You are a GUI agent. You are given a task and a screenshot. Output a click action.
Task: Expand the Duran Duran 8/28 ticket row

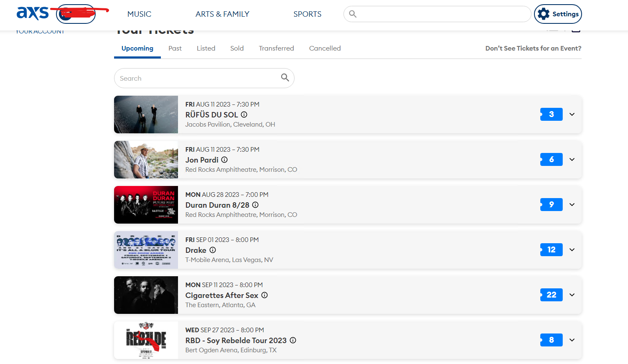572,204
